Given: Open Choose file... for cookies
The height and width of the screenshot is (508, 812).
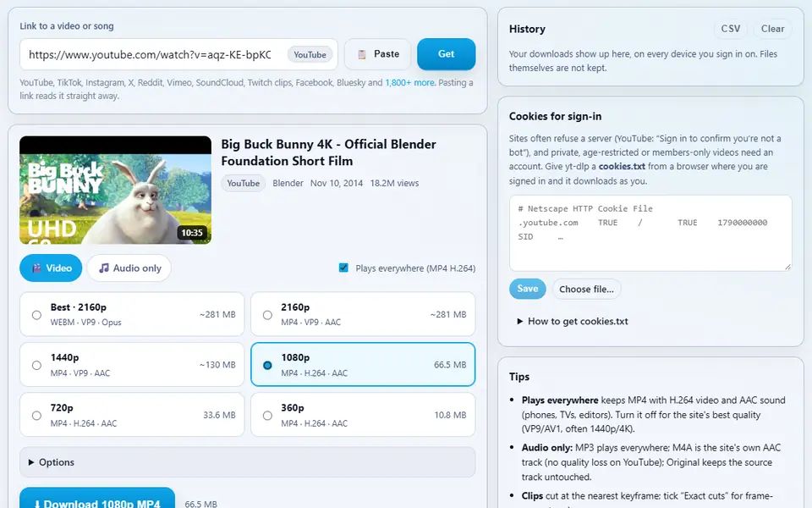Looking at the screenshot, I should click(586, 290).
